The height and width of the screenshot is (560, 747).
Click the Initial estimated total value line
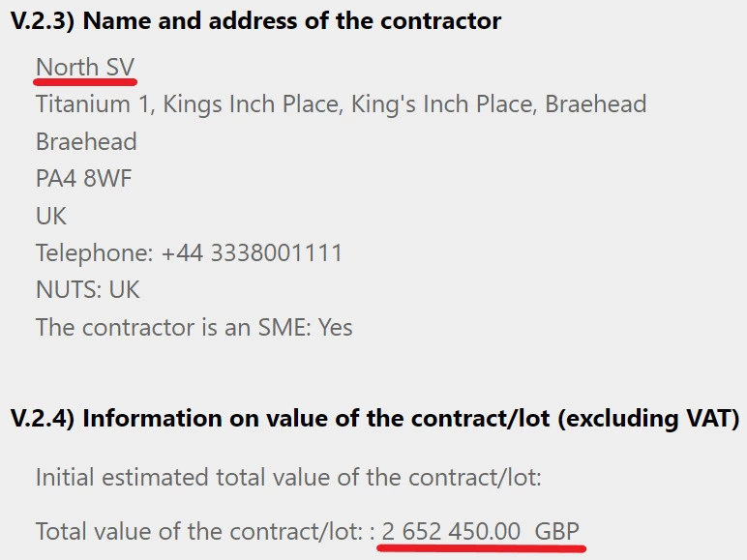tap(288, 477)
